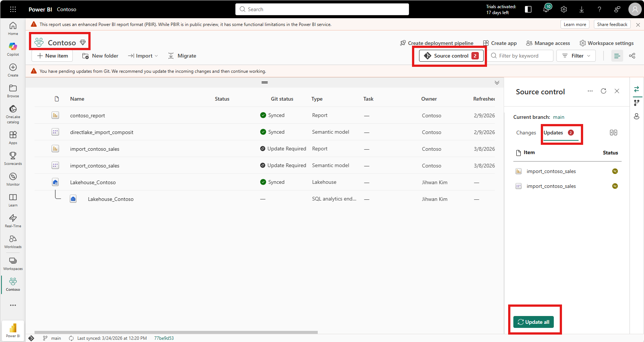Open directlake_import_composit semantic model
The width and height of the screenshot is (644, 342).
pos(102,132)
